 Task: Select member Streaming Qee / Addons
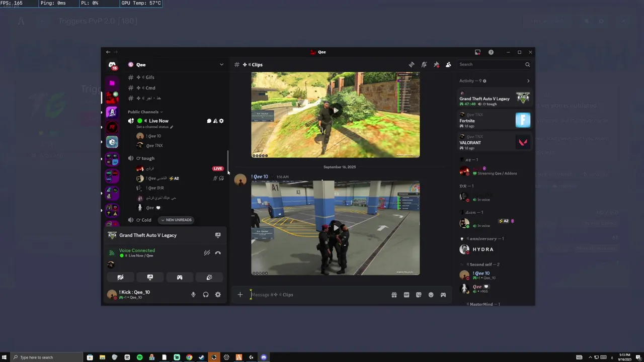pyautogui.click(x=495, y=171)
